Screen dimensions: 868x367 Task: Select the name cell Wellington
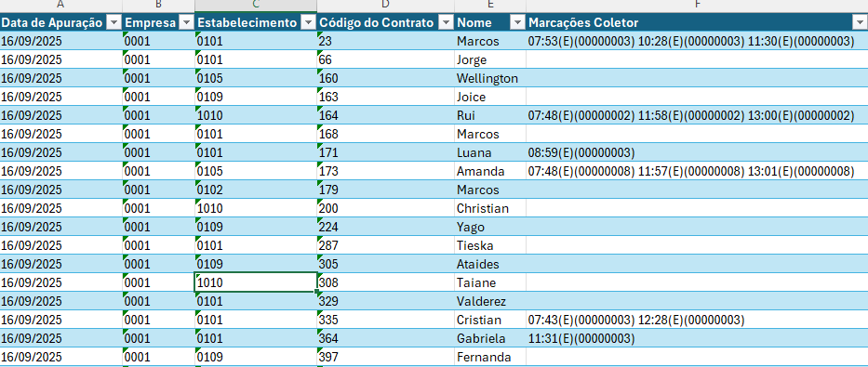(490, 78)
